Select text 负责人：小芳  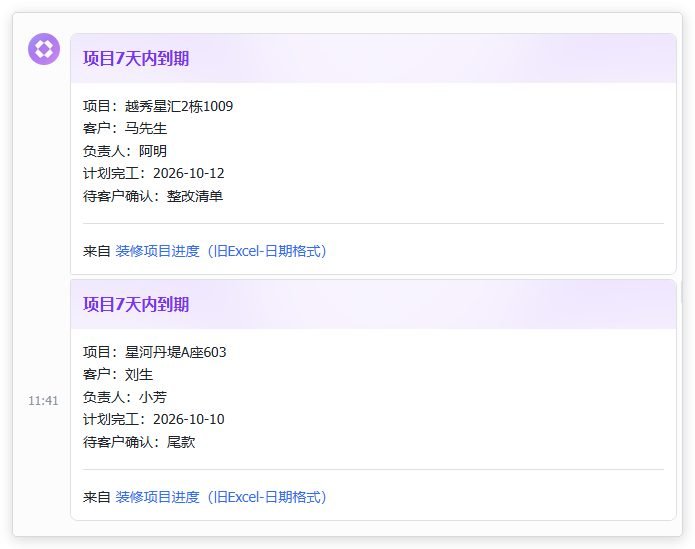(125, 397)
